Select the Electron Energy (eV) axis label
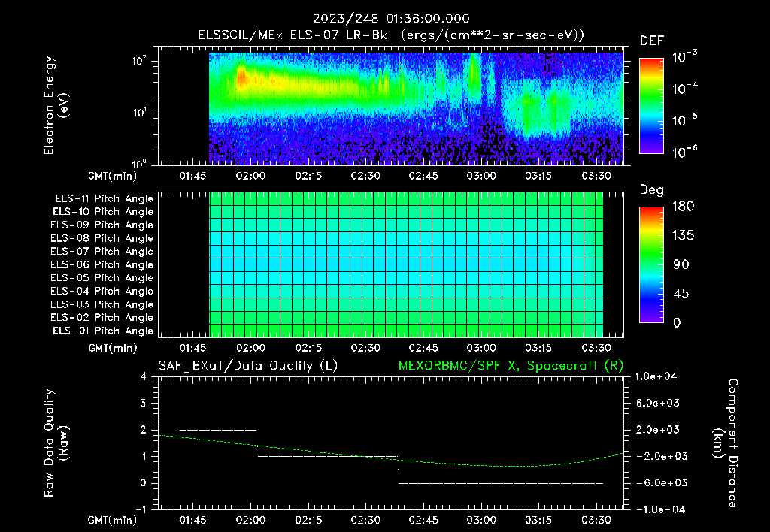Image resolution: width=770 pixels, height=532 pixels. (56, 105)
